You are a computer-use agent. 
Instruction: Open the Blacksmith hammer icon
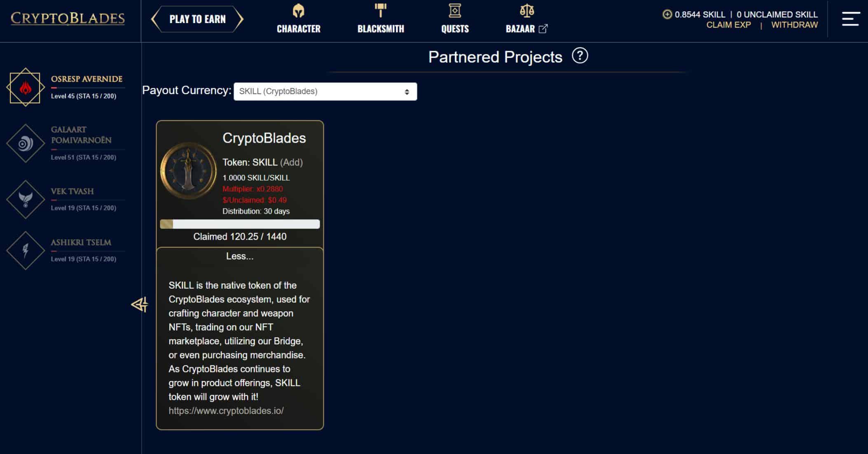[381, 11]
